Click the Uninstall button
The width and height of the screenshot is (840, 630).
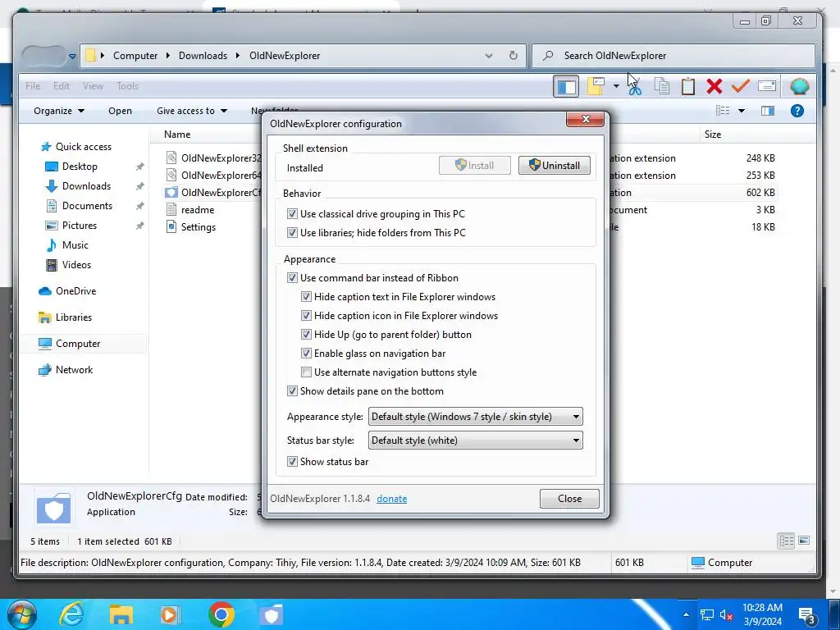(555, 166)
